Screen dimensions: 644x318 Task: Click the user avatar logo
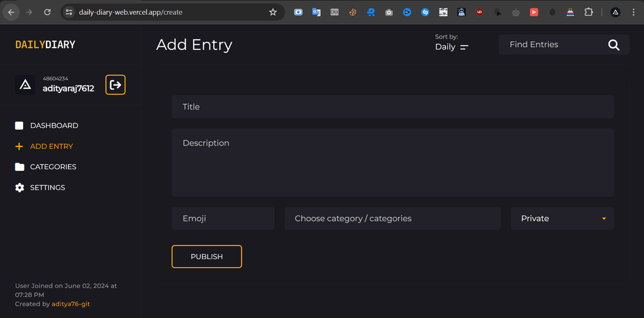click(x=25, y=85)
